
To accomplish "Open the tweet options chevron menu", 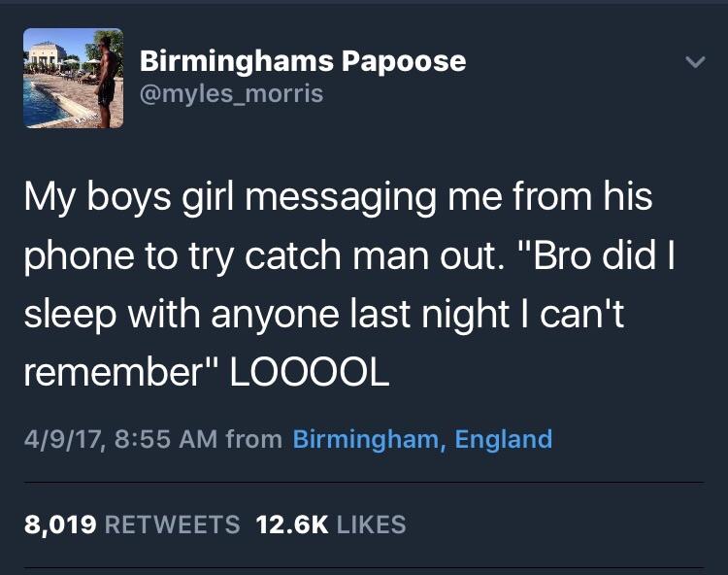I will tap(695, 62).
